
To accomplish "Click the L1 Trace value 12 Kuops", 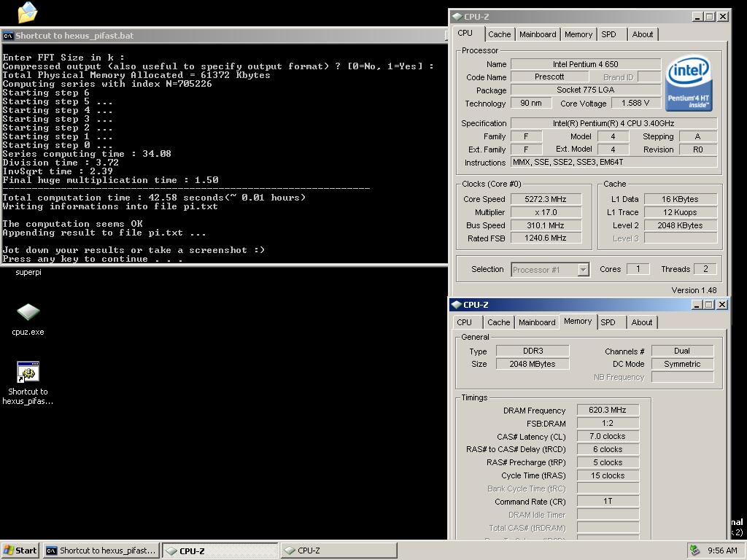I will pos(680,212).
